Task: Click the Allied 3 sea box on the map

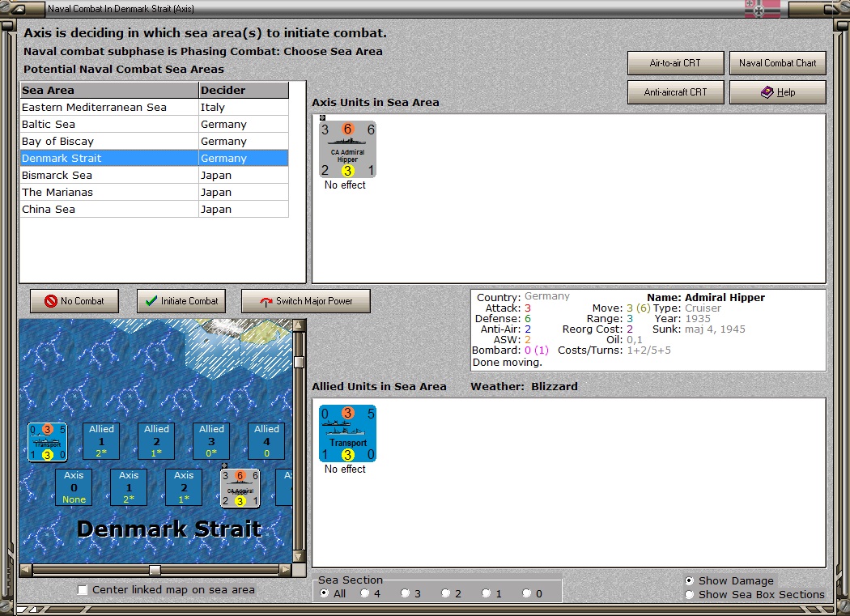Action: 211,441
